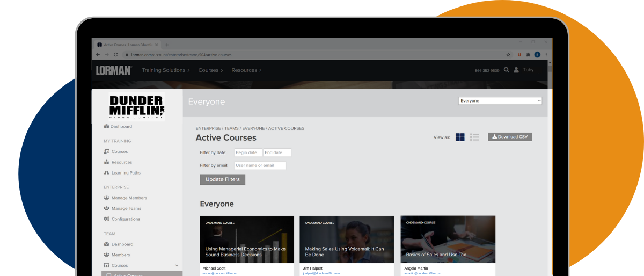644x276 pixels.
Task: Click the search magnifier icon in header
Action: point(506,70)
